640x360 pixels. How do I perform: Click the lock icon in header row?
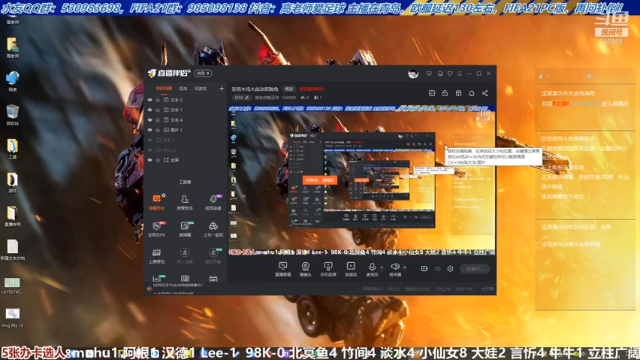pos(445,93)
